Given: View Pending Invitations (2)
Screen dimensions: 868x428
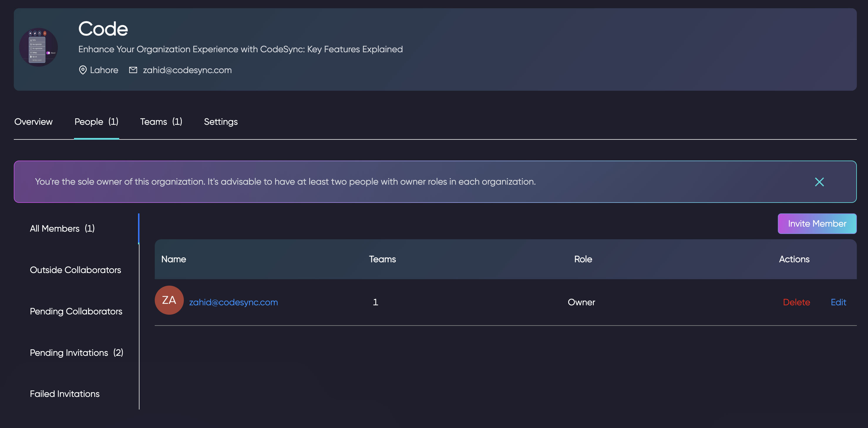Looking at the screenshot, I should click(x=76, y=353).
